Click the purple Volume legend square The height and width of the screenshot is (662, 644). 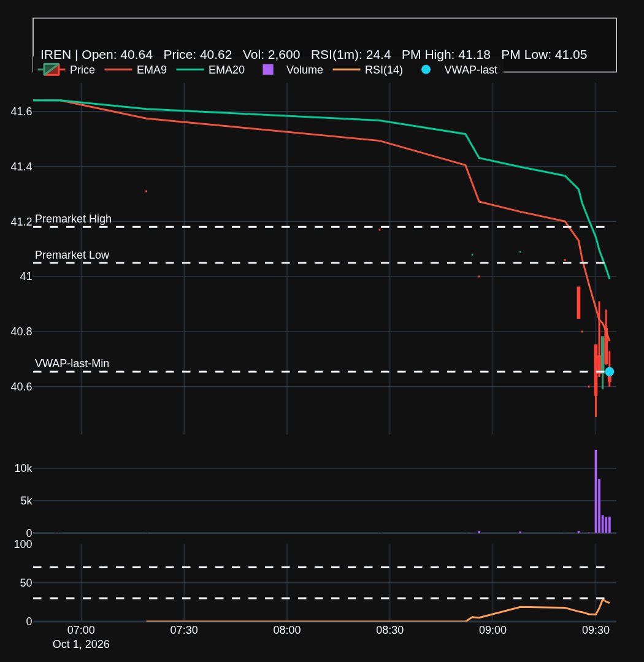(x=268, y=70)
